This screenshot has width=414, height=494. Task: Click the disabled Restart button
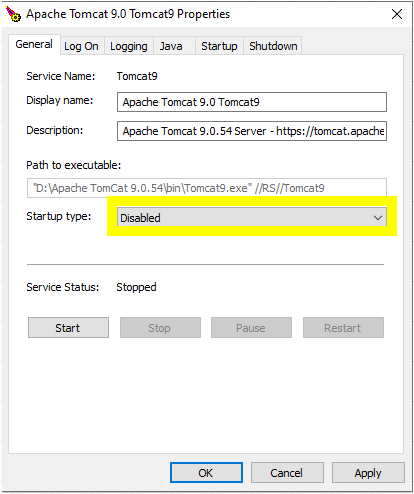tap(343, 328)
